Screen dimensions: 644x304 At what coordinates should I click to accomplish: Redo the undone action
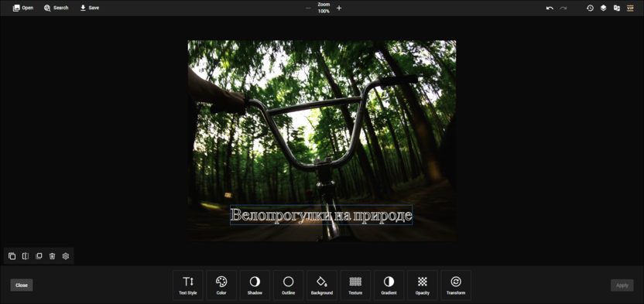click(x=563, y=9)
